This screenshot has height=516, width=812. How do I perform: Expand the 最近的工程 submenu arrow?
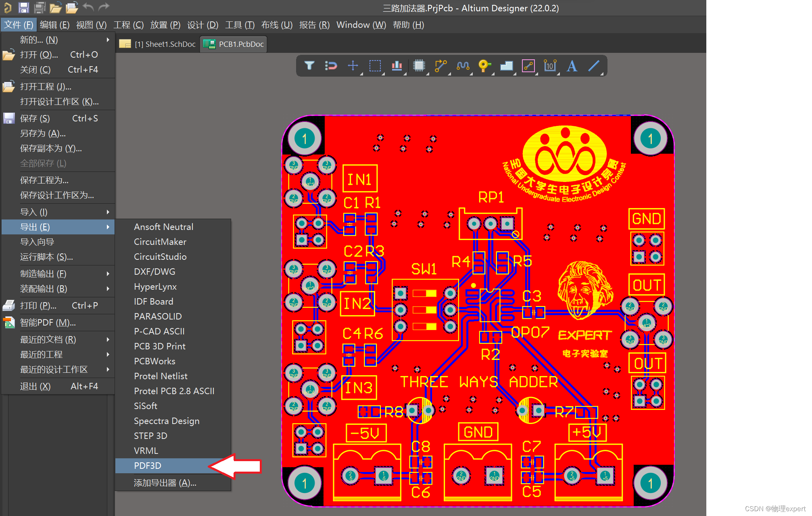(x=108, y=354)
